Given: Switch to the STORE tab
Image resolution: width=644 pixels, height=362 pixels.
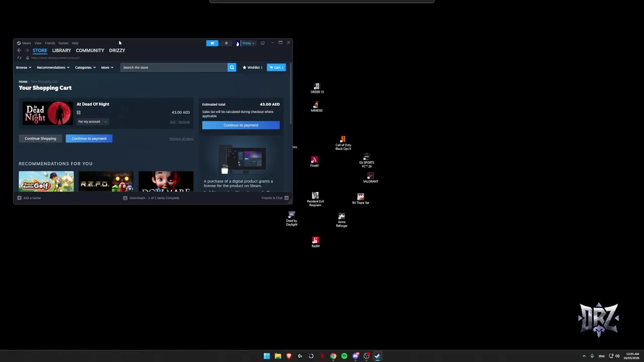Looking at the screenshot, I should point(40,50).
